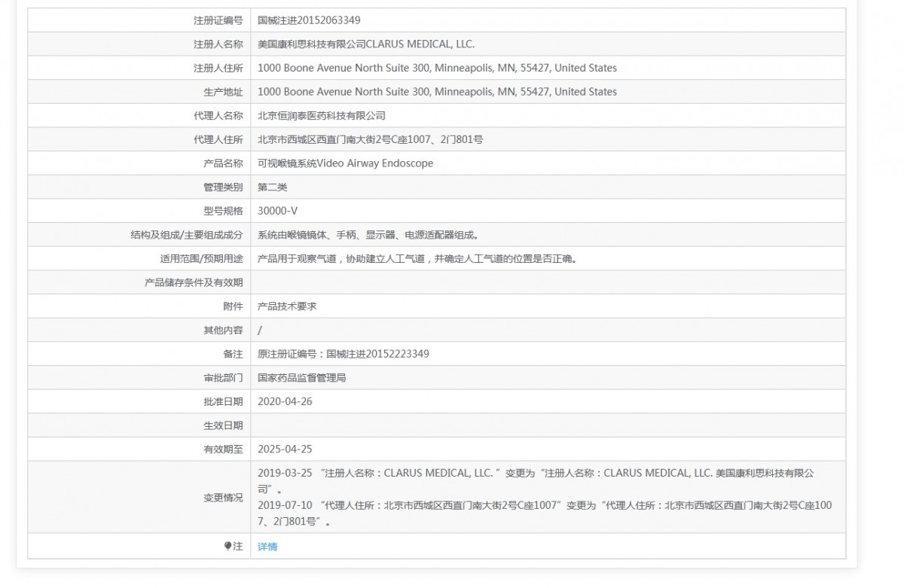Click the 产品名称 label
The image size is (904, 588).
[x=223, y=163]
